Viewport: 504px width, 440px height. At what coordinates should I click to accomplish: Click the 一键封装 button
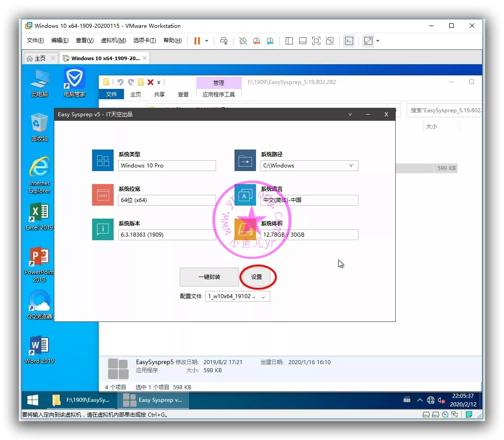pos(209,277)
